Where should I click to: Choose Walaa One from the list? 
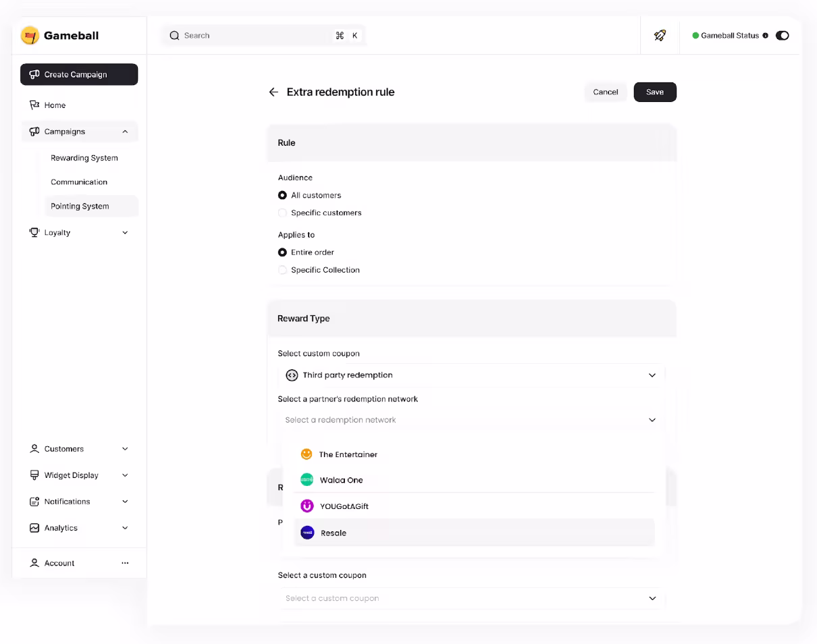coord(475,480)
